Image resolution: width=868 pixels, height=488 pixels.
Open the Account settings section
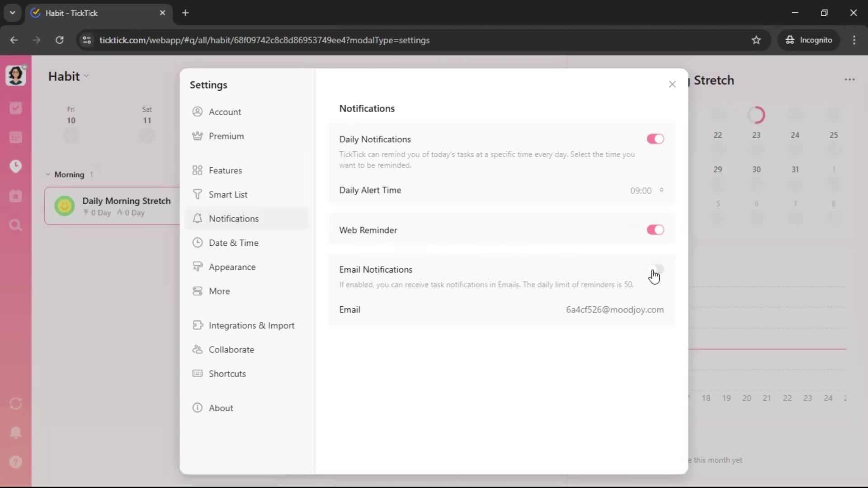225,112
